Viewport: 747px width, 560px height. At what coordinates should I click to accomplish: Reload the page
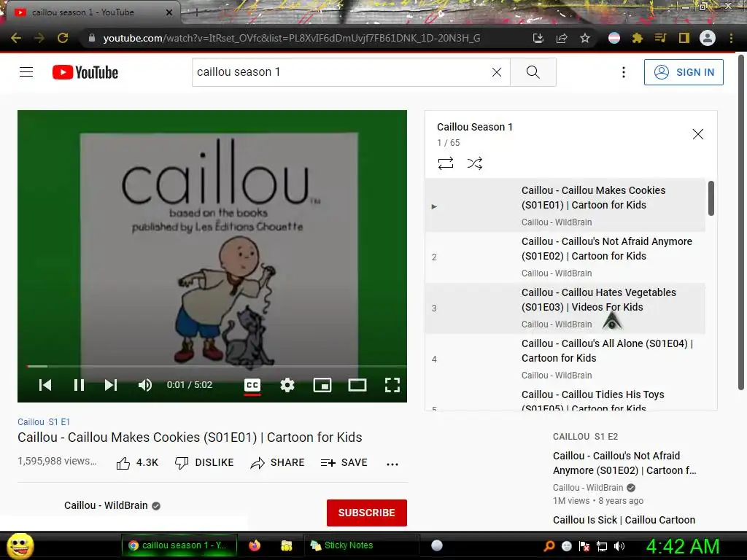coord(63,38)
